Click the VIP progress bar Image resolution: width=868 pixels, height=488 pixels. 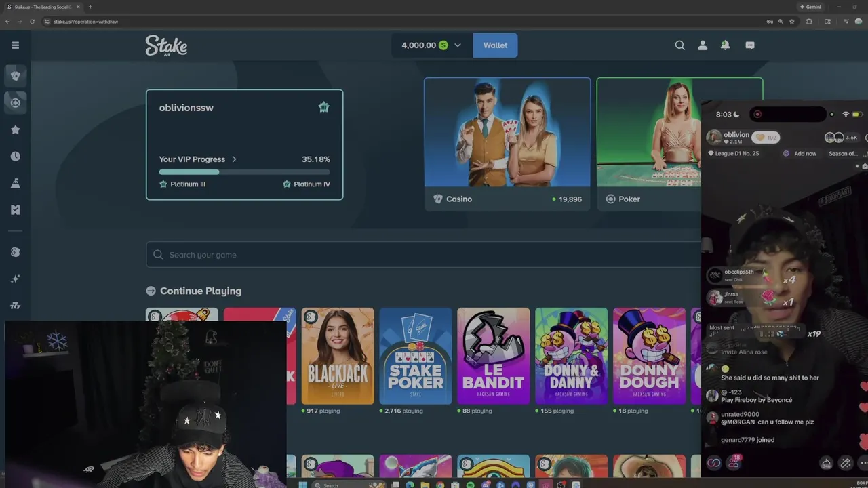(244, 172)
